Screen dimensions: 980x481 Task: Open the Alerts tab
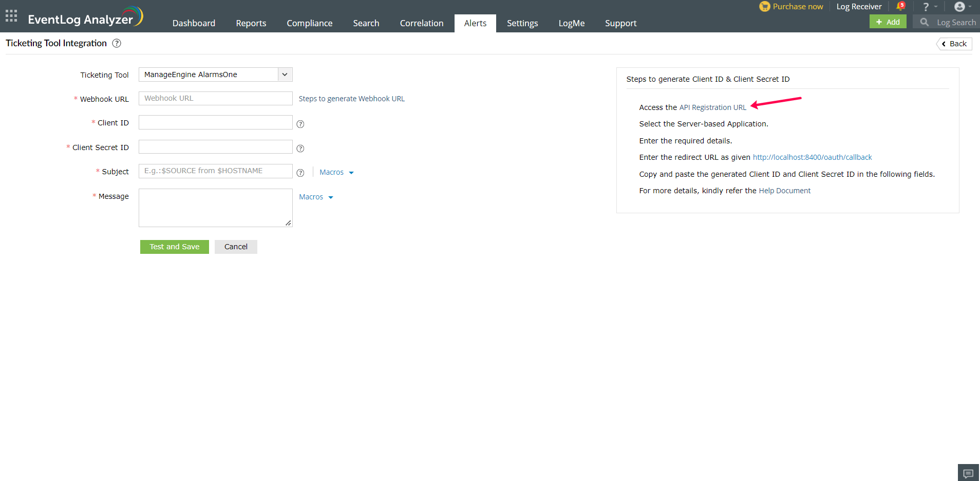coord(475,23)
